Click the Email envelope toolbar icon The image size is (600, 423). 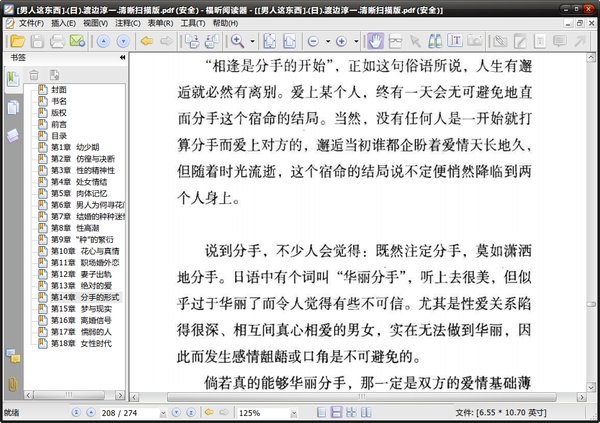point(77,41)
